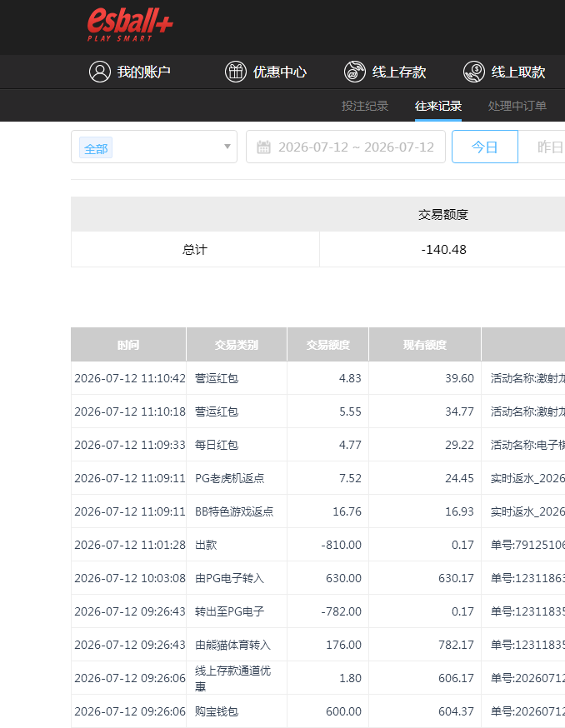Click the 交易类别 column header

(237, 345)
